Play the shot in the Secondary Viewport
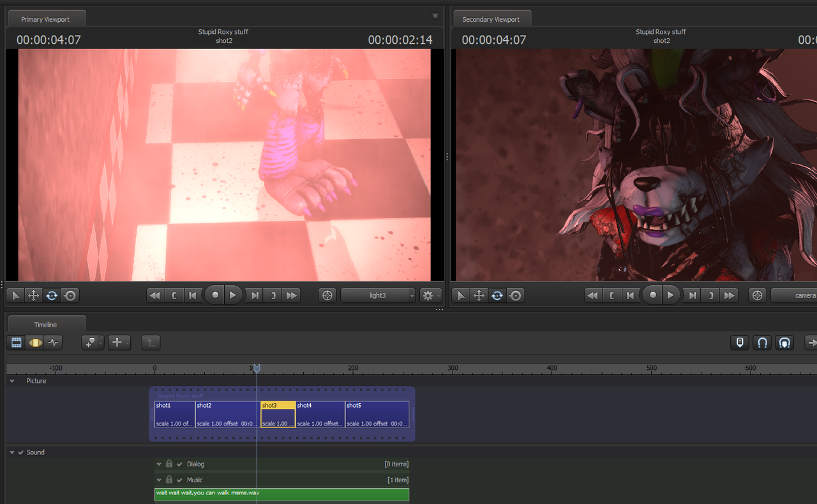The height and width of the screenshot is (504, 817). pos(670,295)
